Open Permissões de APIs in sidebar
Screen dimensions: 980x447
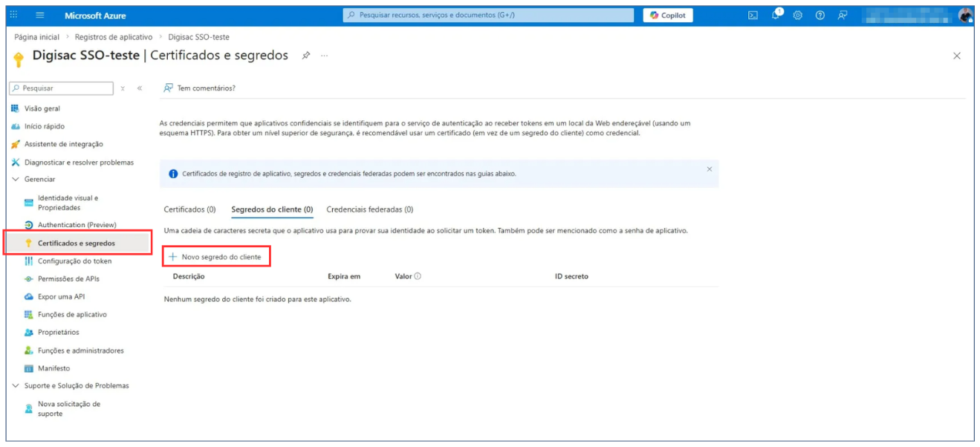tap(68, 279)
